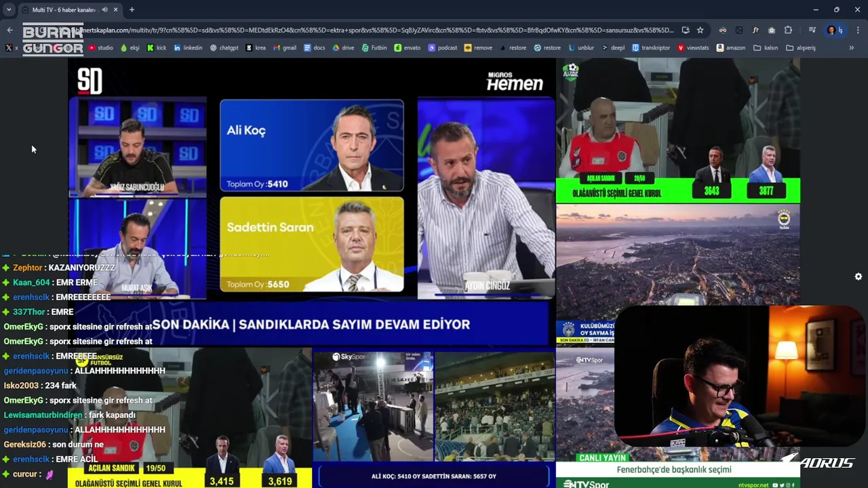Open the unblur bookmark

click(x=581, y=48)
